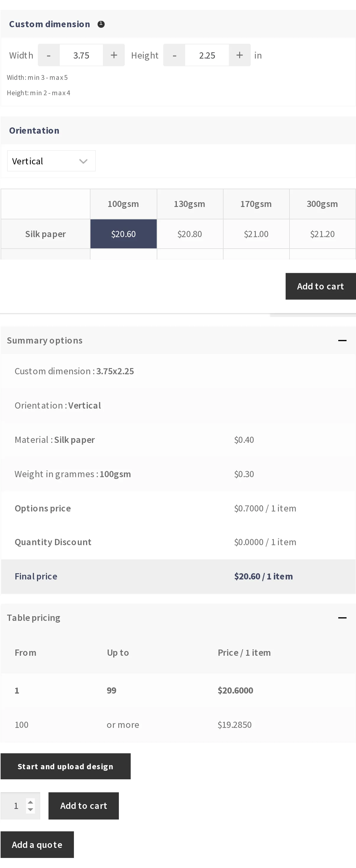Image resolution: width=356 pixels, height=868 pixels.
Task: Click the 'Width: min 3 - max 5' hint
Action: click(x=38, y=77)
